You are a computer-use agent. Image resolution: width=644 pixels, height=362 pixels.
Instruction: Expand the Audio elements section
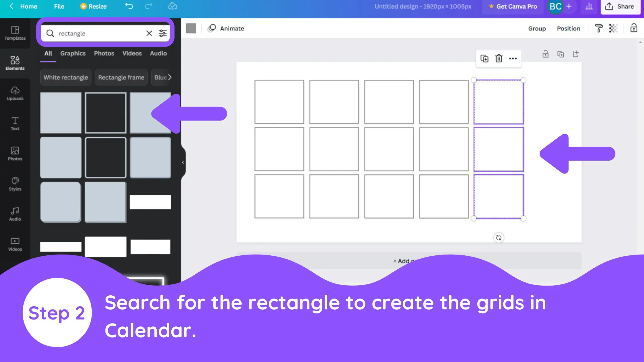[15, 214]
